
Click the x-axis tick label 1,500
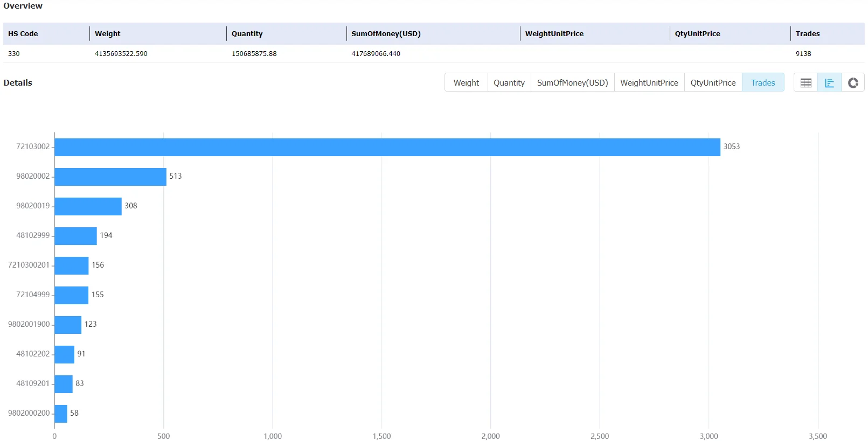[x=381, y=436]
